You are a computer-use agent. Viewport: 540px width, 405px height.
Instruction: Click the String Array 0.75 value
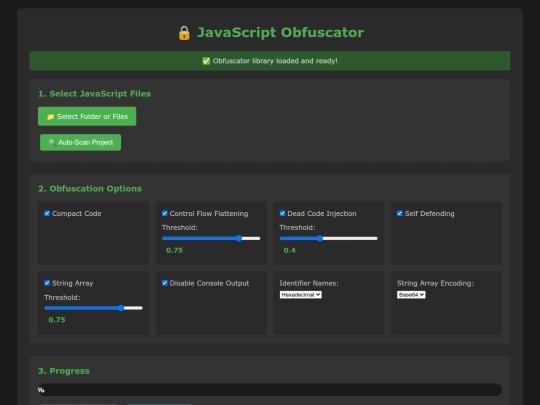tap(57, 320)
